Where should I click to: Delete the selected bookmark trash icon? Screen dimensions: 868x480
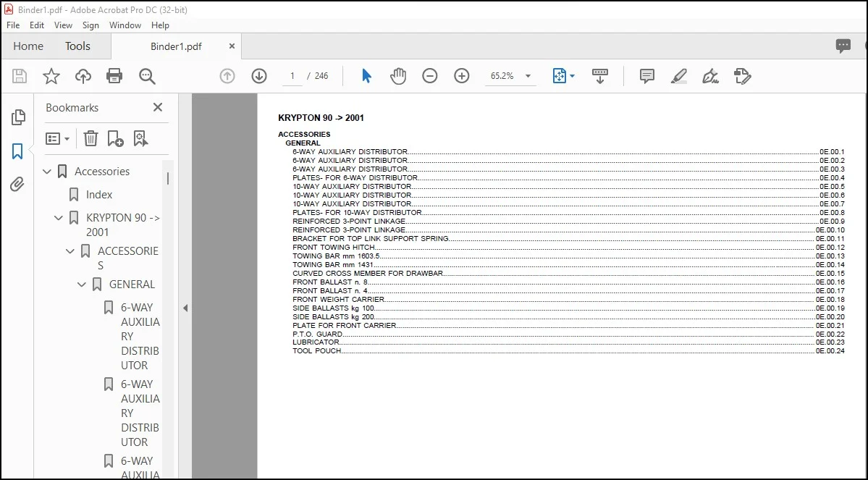click(90, 138)
